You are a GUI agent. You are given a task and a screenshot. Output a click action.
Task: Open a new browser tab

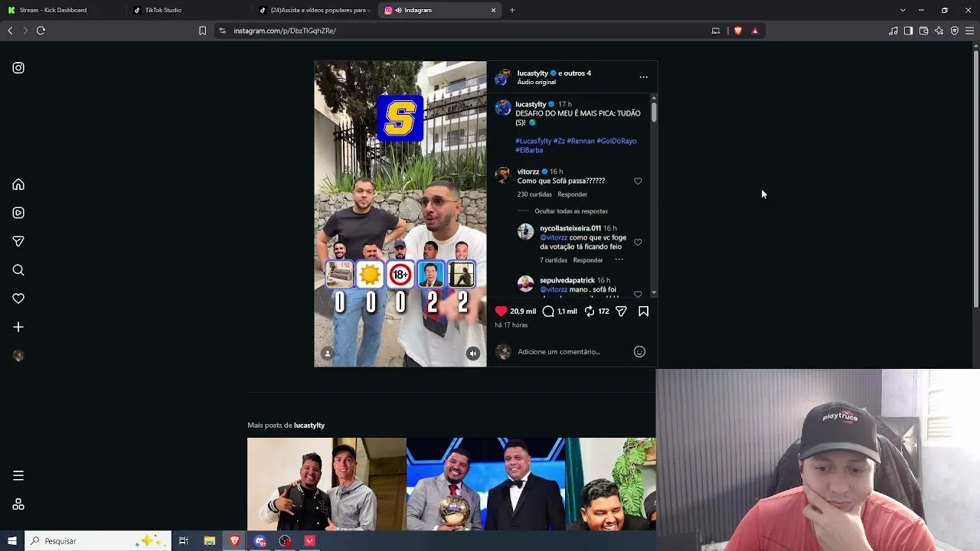512,10
